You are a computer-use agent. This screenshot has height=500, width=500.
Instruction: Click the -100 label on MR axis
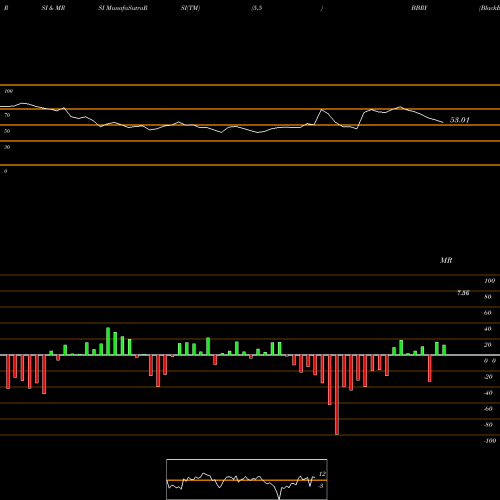tap(490, 441)
